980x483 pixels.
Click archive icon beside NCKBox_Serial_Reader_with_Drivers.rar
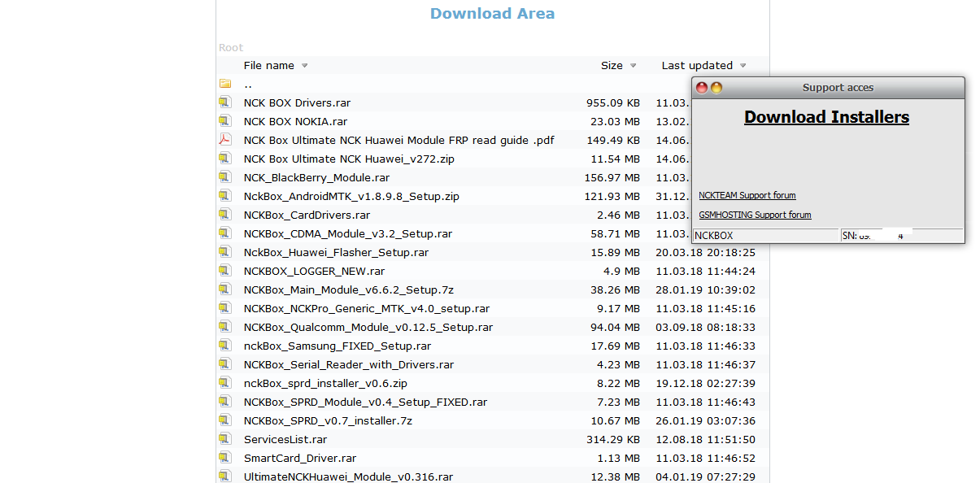click(225, 364)
